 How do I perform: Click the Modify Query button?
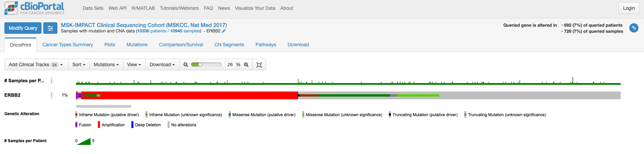[23, 28]
